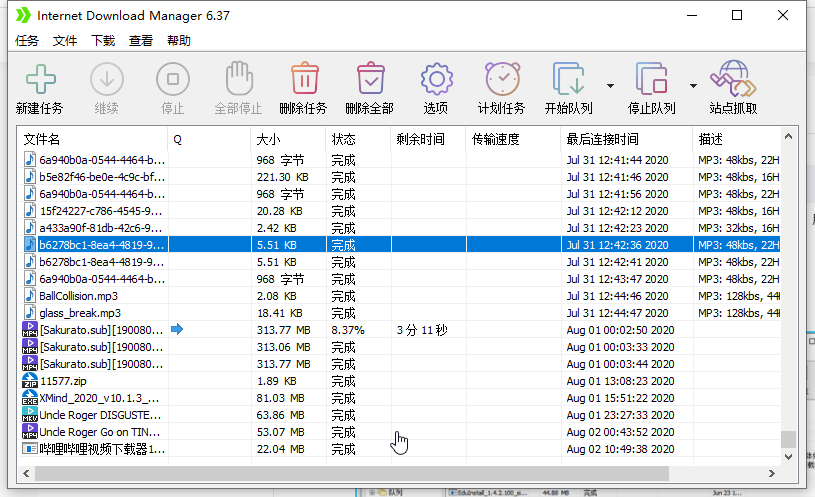This screenshot has width=815, height=497.
Task: Click the 开始队列 (start queue) icon
Action: pos(568,79)
